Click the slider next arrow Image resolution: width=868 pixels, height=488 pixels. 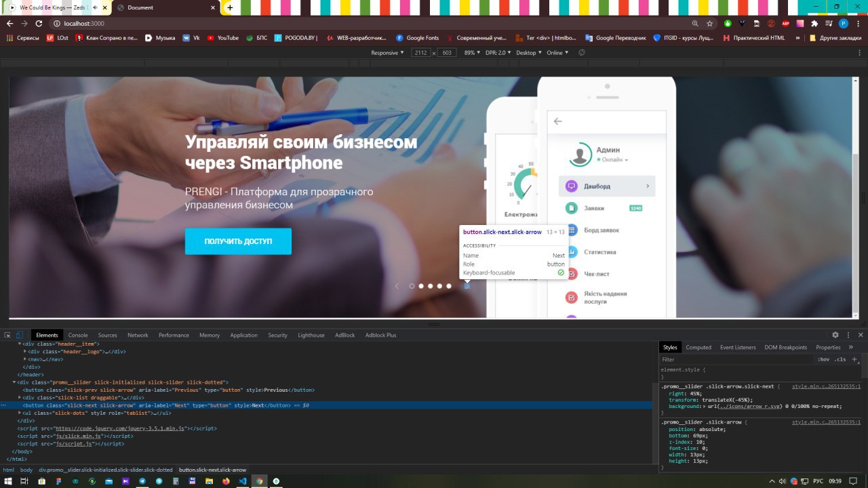[x=467, y=286]
